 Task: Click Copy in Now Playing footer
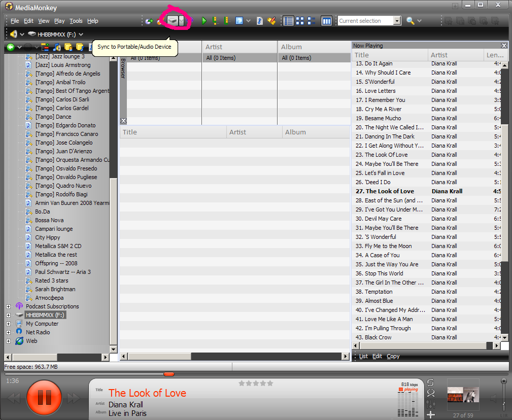click(x=393, y=357)
